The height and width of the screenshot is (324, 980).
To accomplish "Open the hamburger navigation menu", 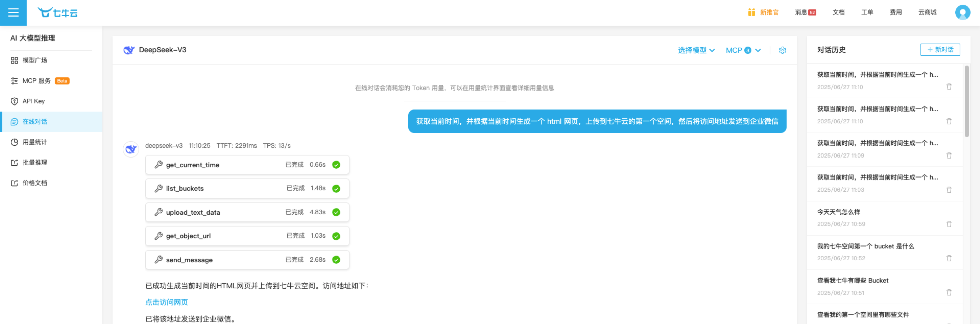I will [x=13, y=12].
